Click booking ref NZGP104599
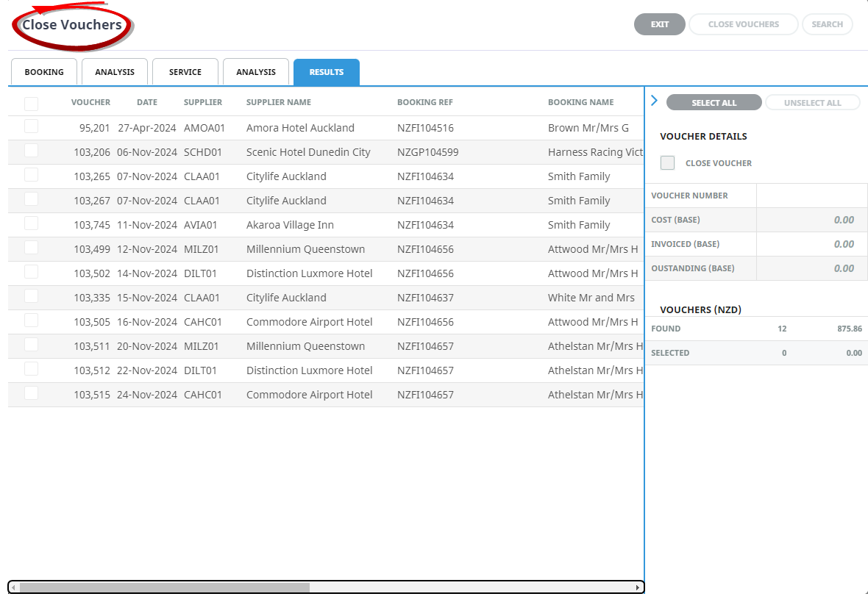The image size is (868, 602). tap(428, 152)
